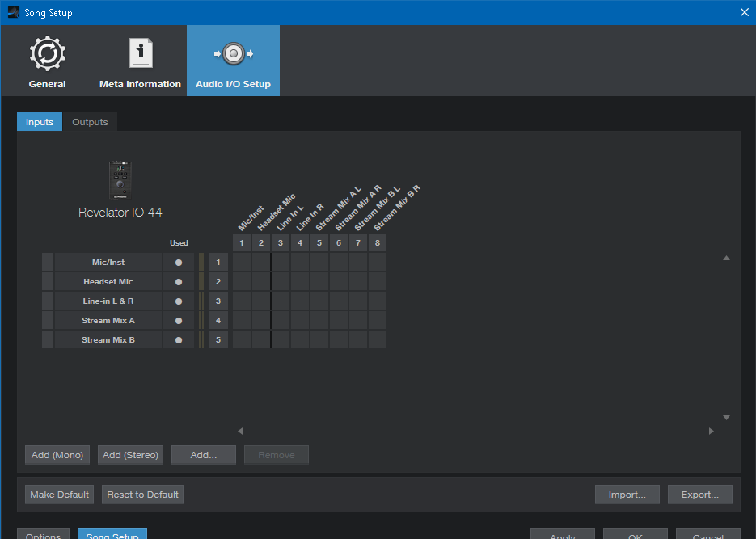
Task: Assign Line-in L & R row to input 3
Action: click(x=281, y=301)
